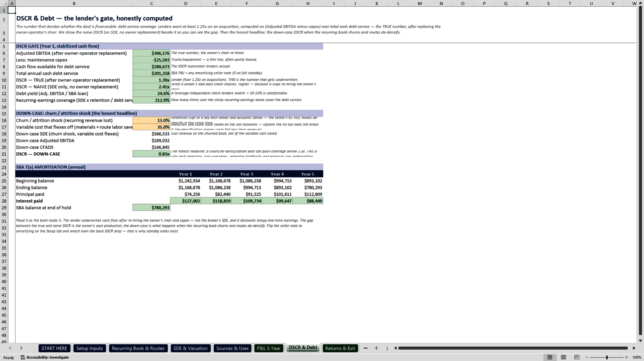Select the variable cost 35.0% input cell
The image size is (644, 361).
coord(152,127)
